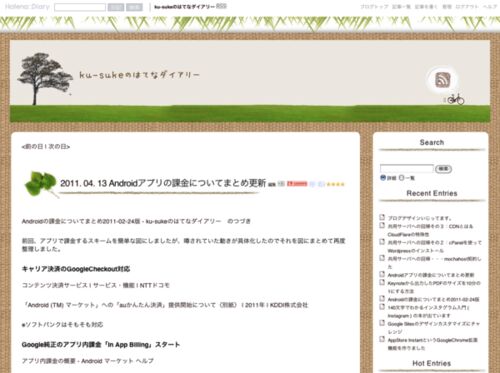This screenshot has width=500, height=373.
Task: Open Androidの課金についてまとめ2011-02-24版 link in article
Action: pyautogui.click(x=121, y=221)
